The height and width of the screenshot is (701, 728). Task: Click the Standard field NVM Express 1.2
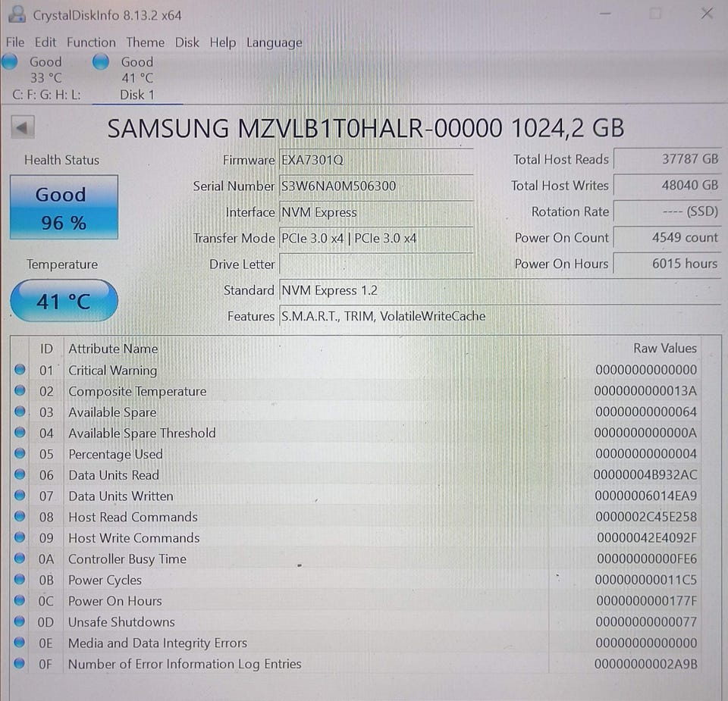(x=500, y=290)
